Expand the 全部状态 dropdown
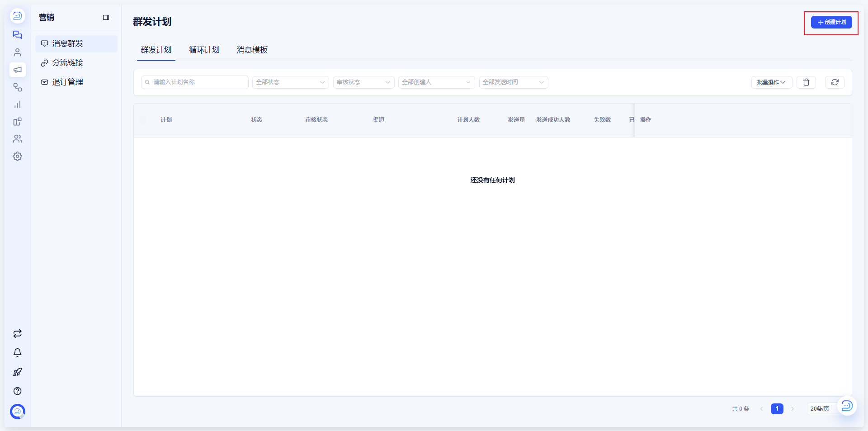 tap(290, 82)
